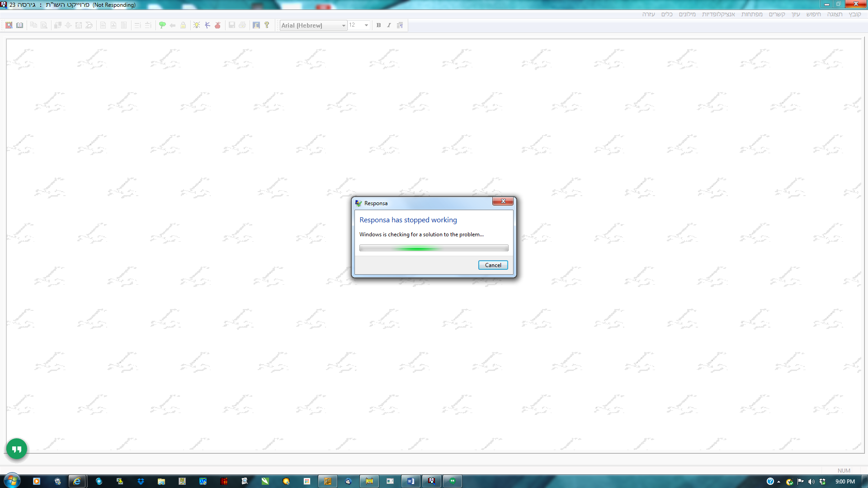Open the מילונים (Dictionaries) menu
The height and width of the screenshot is (488, 868).
tap(687, 14)
